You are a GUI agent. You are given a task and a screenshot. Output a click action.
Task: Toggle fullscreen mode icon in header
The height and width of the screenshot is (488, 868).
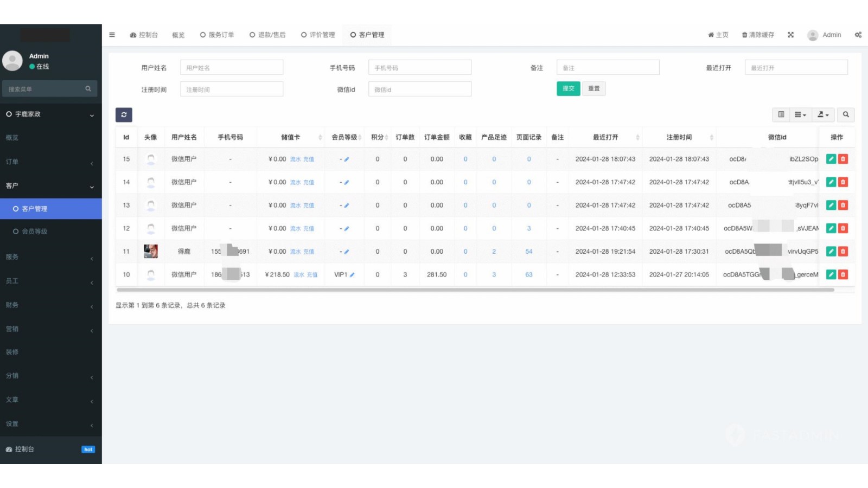[790, 35]
